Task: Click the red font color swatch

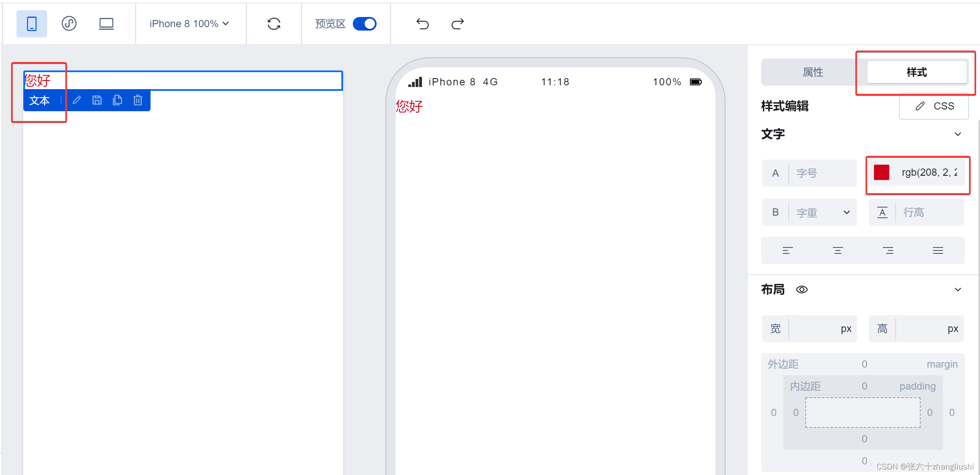Action: click(x=882, y=172)
